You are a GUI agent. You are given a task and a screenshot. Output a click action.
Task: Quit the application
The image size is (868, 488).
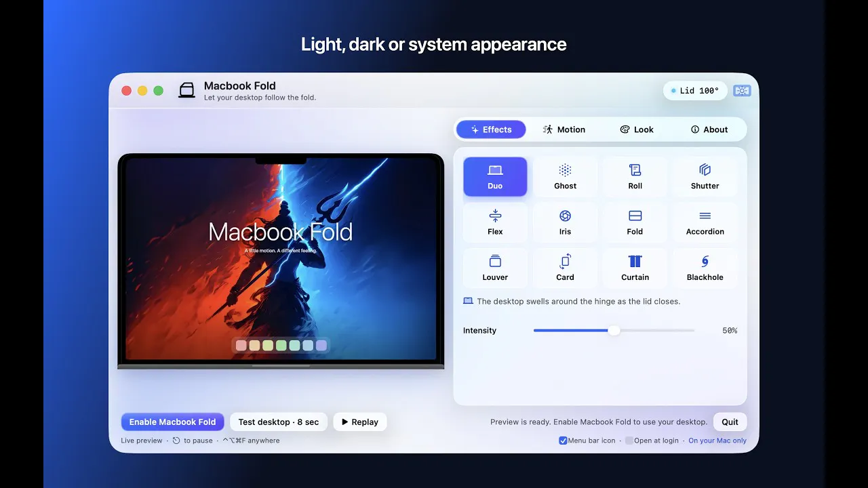pos(730,422)
